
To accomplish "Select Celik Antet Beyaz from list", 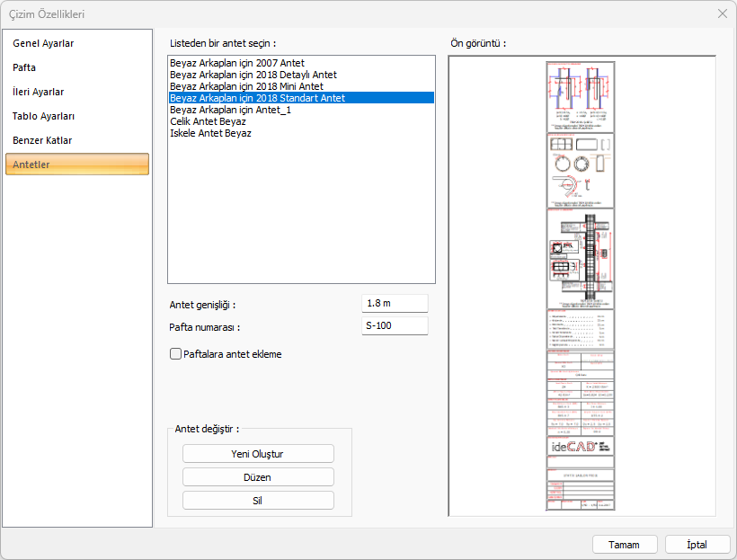I will [x=208, y=121].
